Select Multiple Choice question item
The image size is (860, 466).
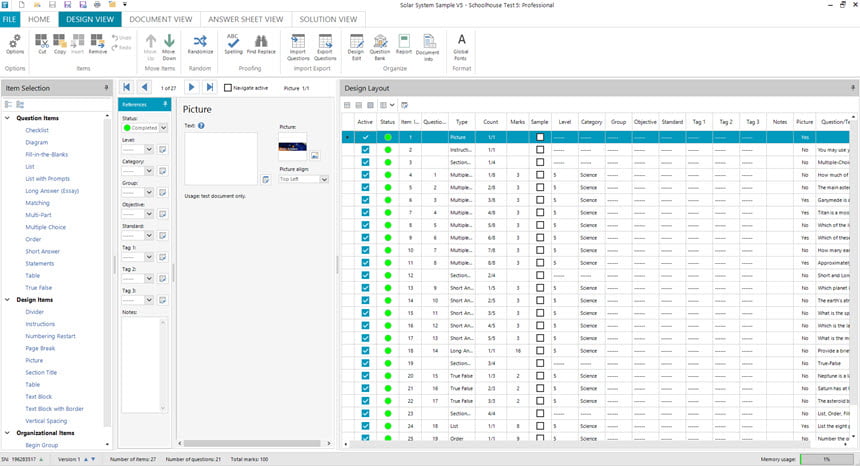pos(46,227)
